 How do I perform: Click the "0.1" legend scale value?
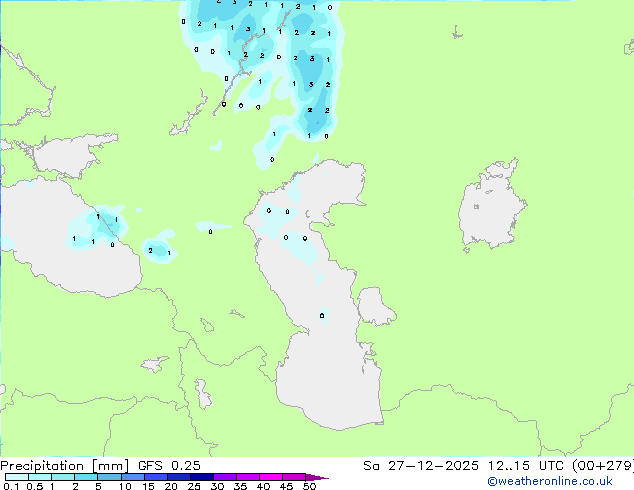11,486
